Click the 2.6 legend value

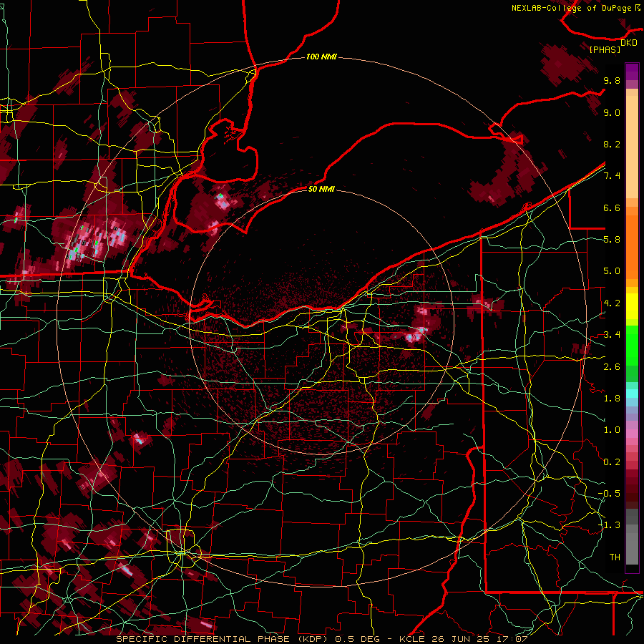click(612, 367)
